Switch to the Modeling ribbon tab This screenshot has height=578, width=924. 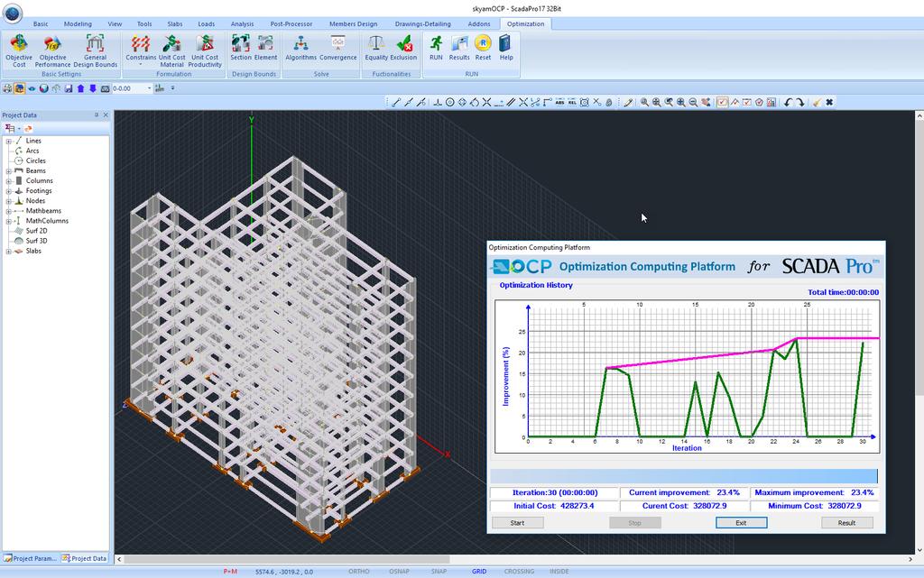78,24
